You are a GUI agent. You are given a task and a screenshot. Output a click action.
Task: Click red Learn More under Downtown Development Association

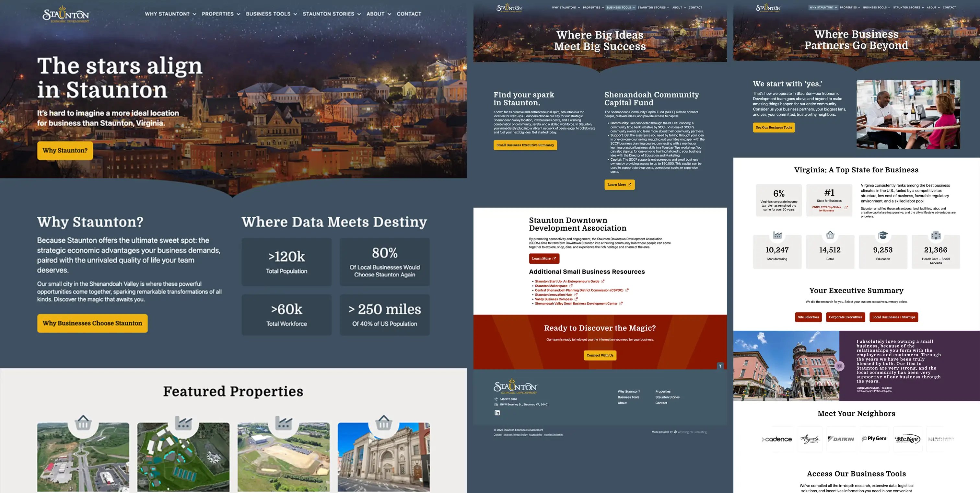[544, 258]
